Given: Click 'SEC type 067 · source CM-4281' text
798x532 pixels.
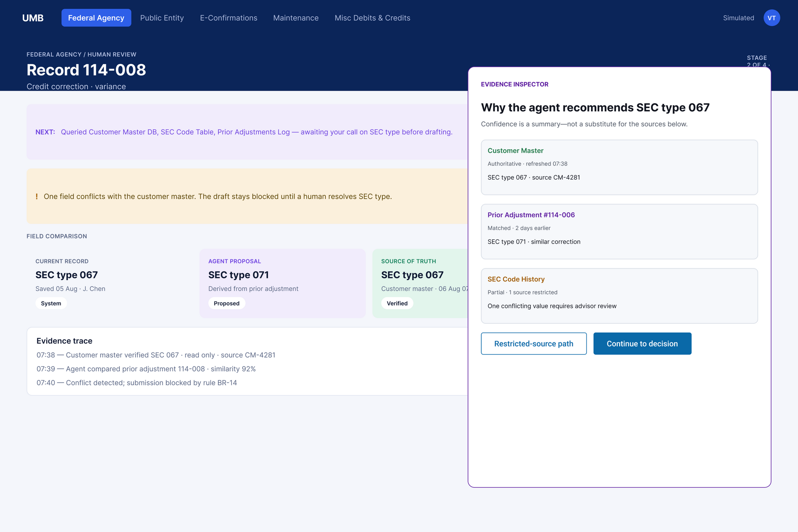Looking at the screenshot, I should point(534,177).
